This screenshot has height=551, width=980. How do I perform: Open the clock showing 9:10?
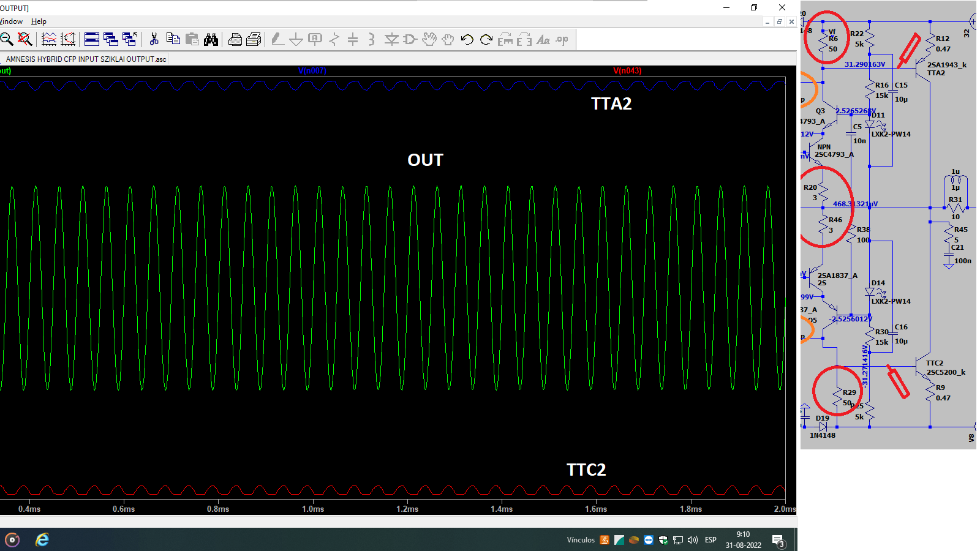[743, 540]
